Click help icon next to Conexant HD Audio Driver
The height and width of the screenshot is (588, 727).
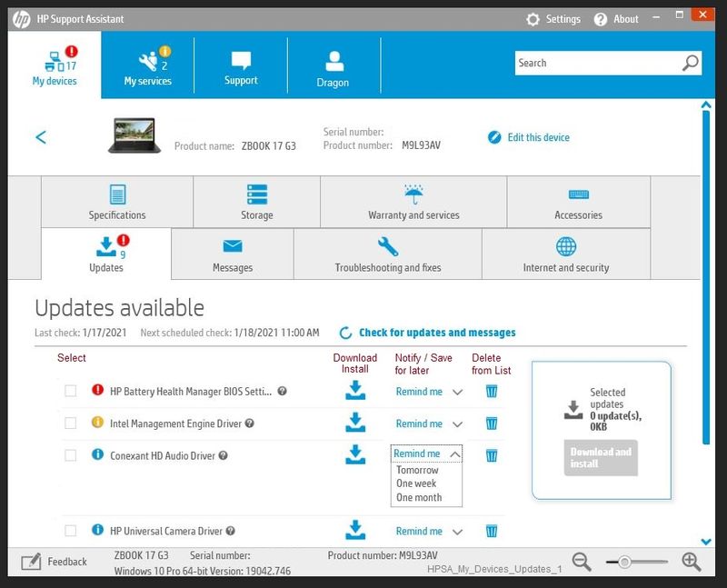click(x=223, y=455)
